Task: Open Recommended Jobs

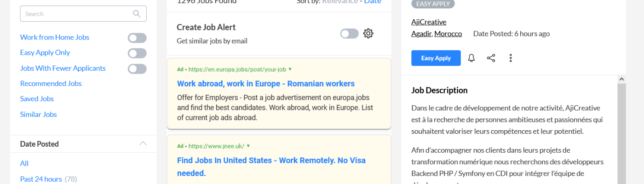Action: tap(51, 83)
